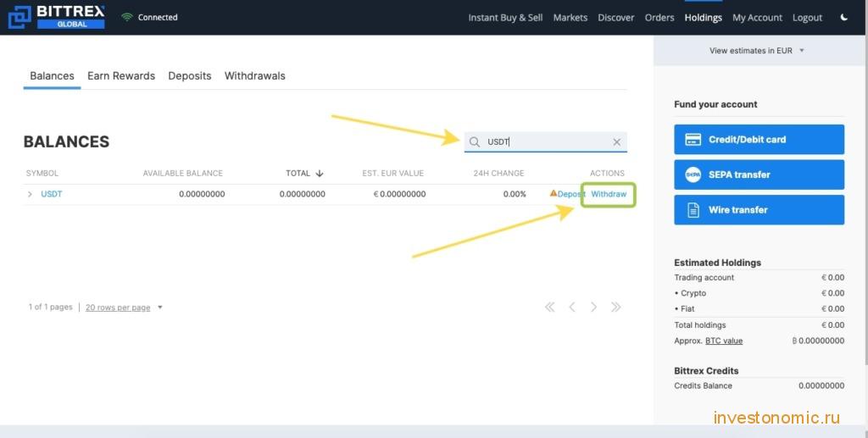The image size is (868, 438).
Task: Click 24H CHANGE column header
Action: coord(498,173)
